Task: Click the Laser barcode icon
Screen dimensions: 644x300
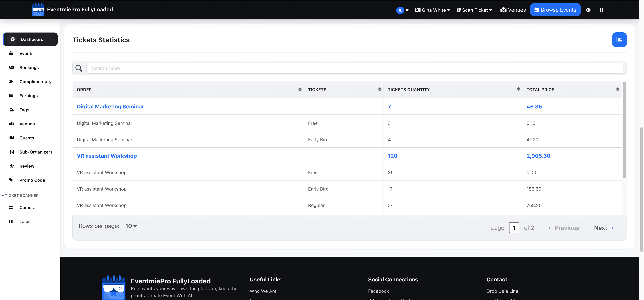Action: click(11, 221)
